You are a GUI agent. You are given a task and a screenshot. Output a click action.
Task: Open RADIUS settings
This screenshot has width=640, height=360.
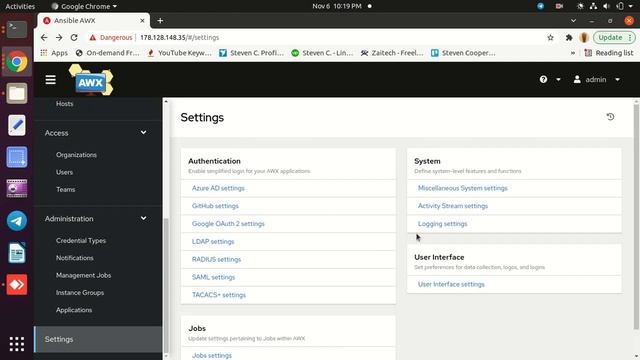tap(216, 259)
